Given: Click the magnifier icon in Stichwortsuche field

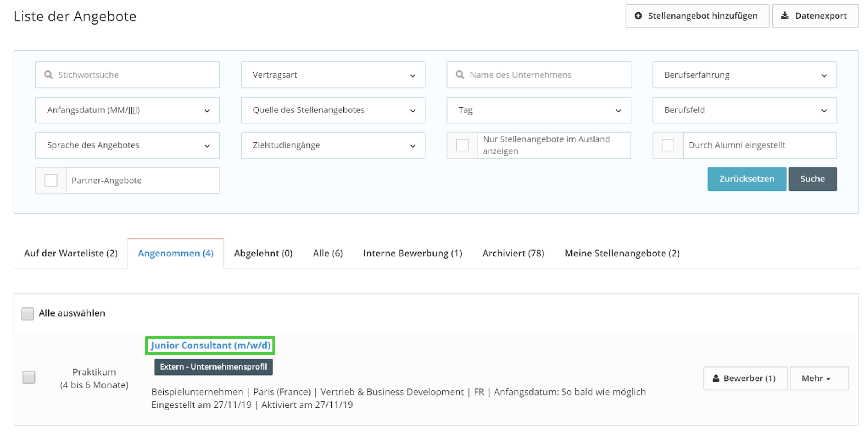Looking at the screenshot, I should (48, 75).
